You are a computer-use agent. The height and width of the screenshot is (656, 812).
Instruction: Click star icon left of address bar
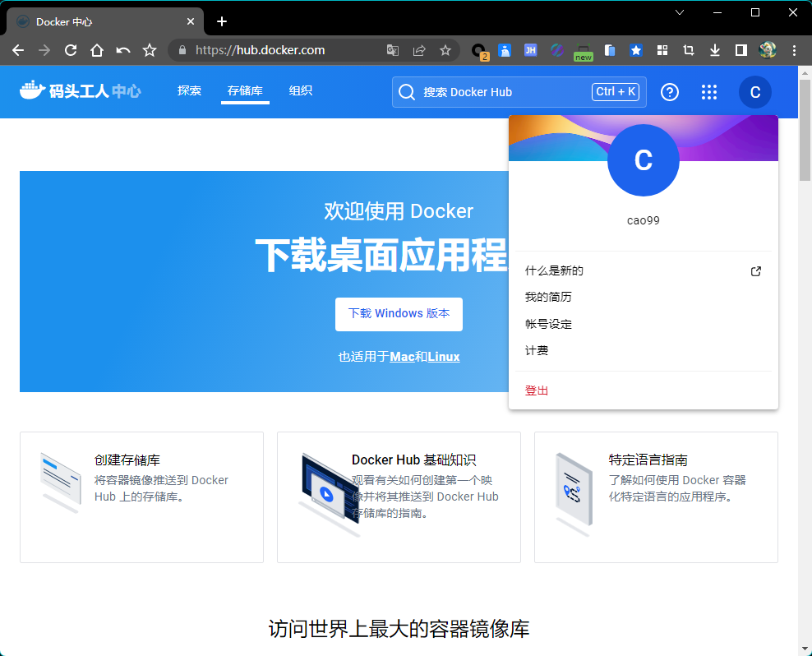coord(150,50)
